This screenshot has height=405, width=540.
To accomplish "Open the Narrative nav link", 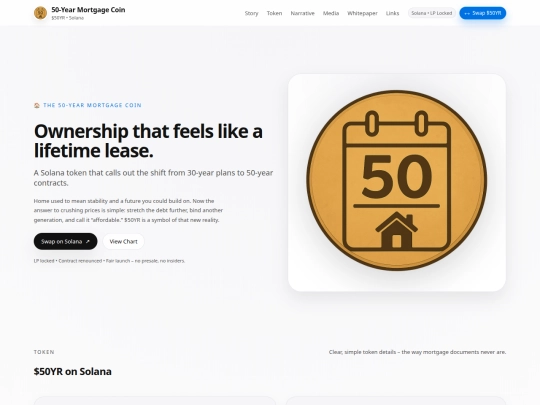I will (x=302, y=13).
